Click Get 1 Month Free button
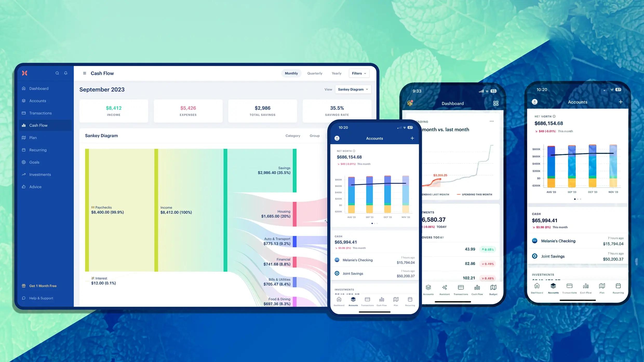Image resolution: width=644 pixels, height=362 pixels. (x=43, y=285)
